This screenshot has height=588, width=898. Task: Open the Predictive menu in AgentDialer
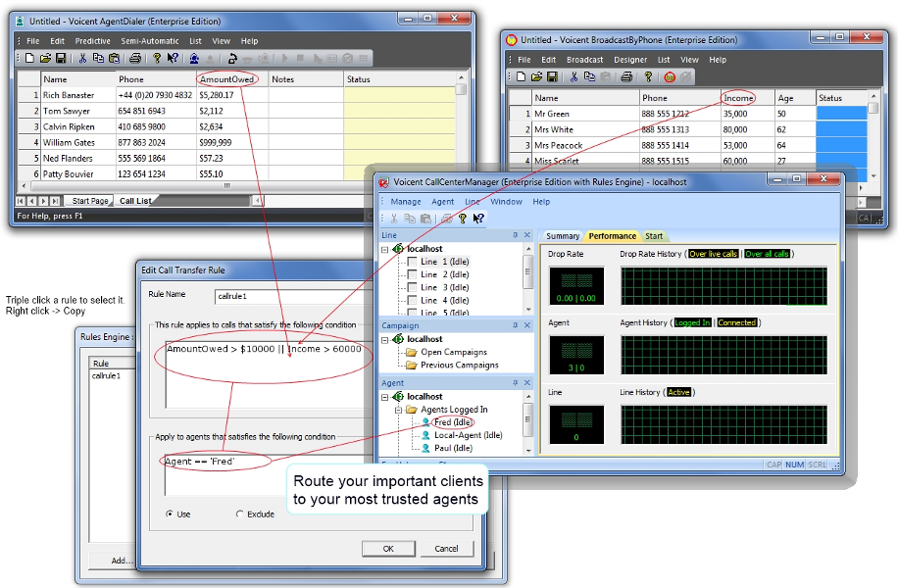pyautogui.click(x=92, y=41)
